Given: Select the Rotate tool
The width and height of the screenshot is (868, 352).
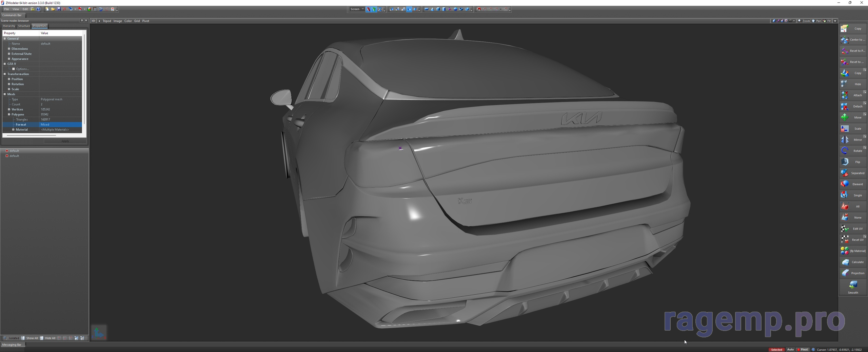Looking at the screenshot, I should (x=853, y=151).
